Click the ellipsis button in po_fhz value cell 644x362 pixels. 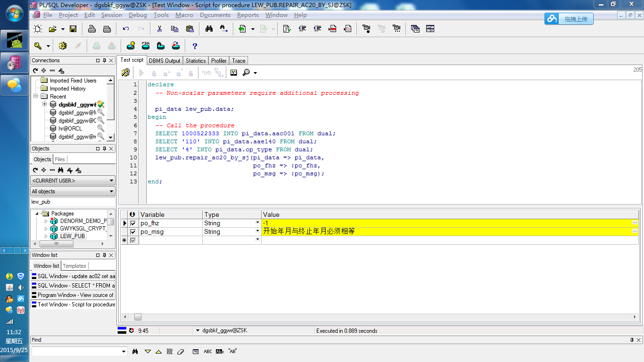(x=635, y=223)
